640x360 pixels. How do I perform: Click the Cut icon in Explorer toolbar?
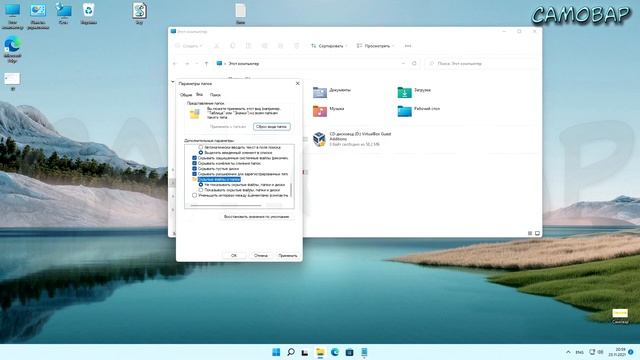point(217,46)
